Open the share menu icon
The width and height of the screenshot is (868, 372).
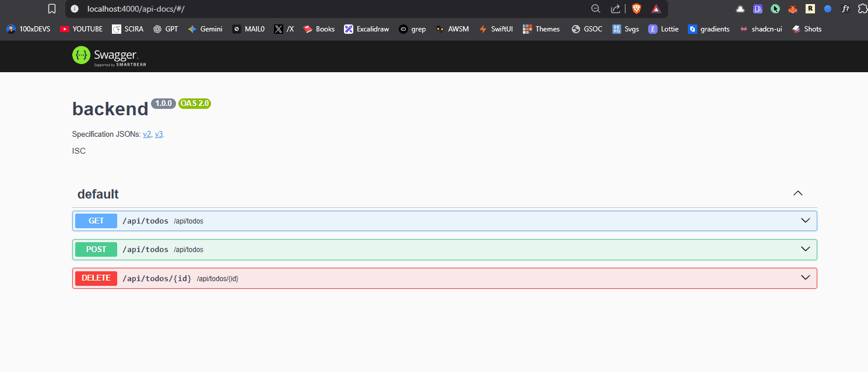click(x=614, y=9)
